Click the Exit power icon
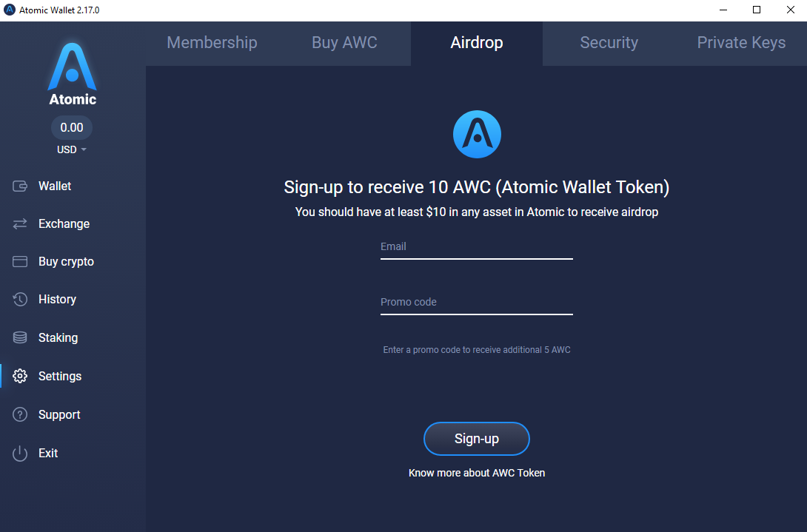The image size is (807, 532). [20, 454]
